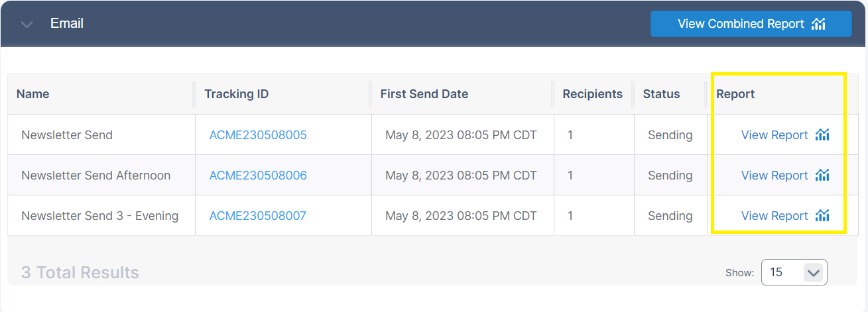Image resolution: width=868 pixels, height=312 pixels.
Task: Open tracking ID ACME230508005
Action: pyautogui.click(x=258, y=135)
